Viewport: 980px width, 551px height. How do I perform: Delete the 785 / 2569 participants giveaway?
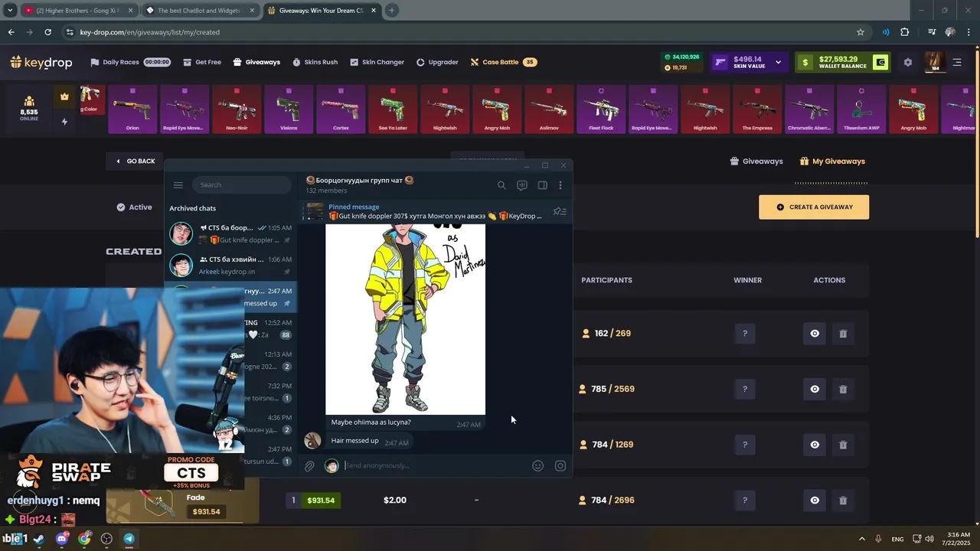click(x=843, y=389)
